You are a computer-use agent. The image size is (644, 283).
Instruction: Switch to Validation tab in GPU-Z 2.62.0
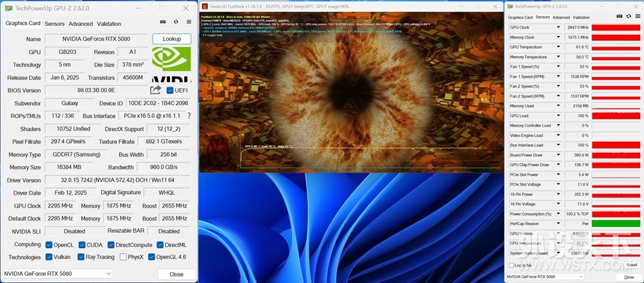tap(109, 24)
